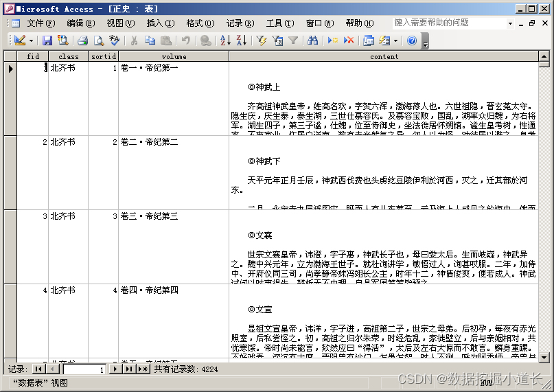Open Print Preview from the toolbar
This screenshot has height=392, width=554.
tap(99, 41)
